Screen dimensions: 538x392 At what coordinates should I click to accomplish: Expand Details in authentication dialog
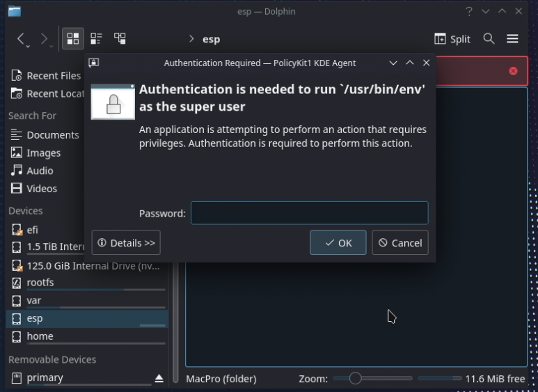click(126, 243)
